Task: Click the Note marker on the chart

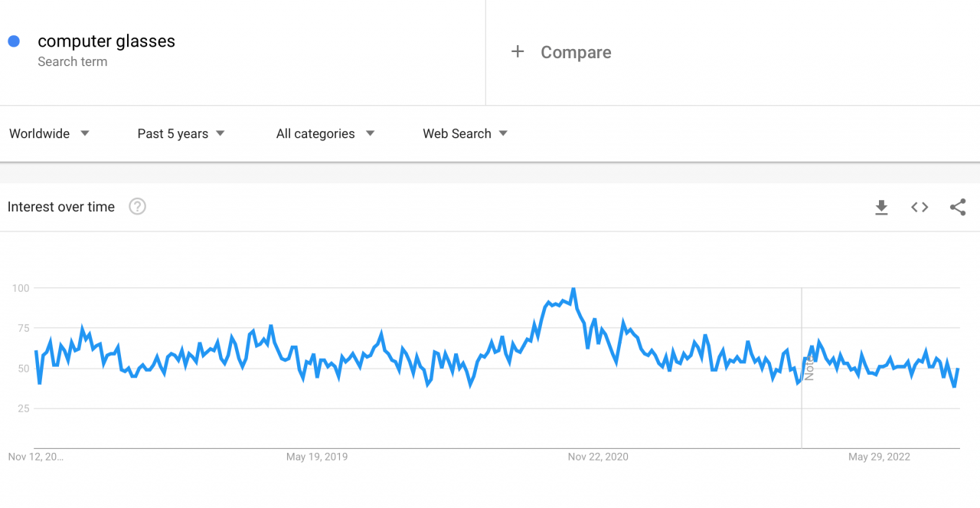Action: 808,368
